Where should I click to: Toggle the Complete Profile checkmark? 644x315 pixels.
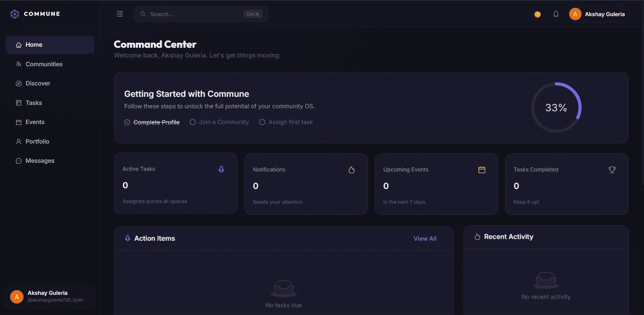click(127, 122)
